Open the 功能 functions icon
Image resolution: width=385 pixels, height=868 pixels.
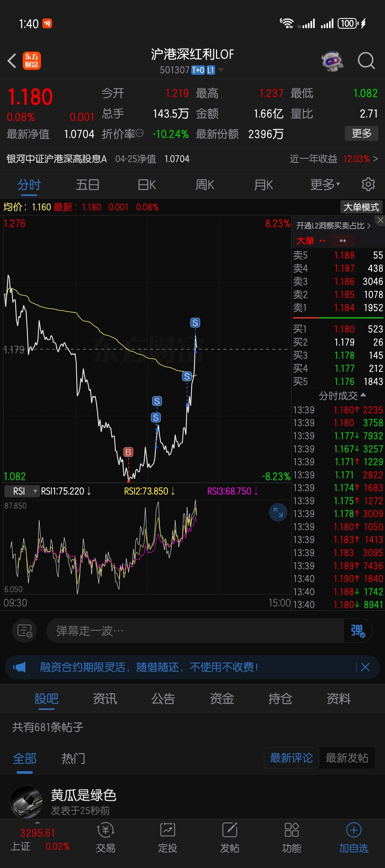[x=292, y=838]
